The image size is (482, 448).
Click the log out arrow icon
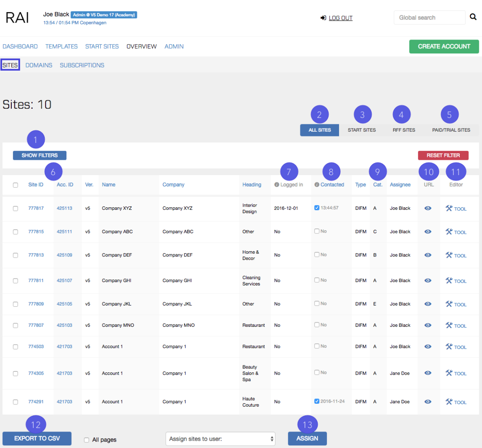323,18
